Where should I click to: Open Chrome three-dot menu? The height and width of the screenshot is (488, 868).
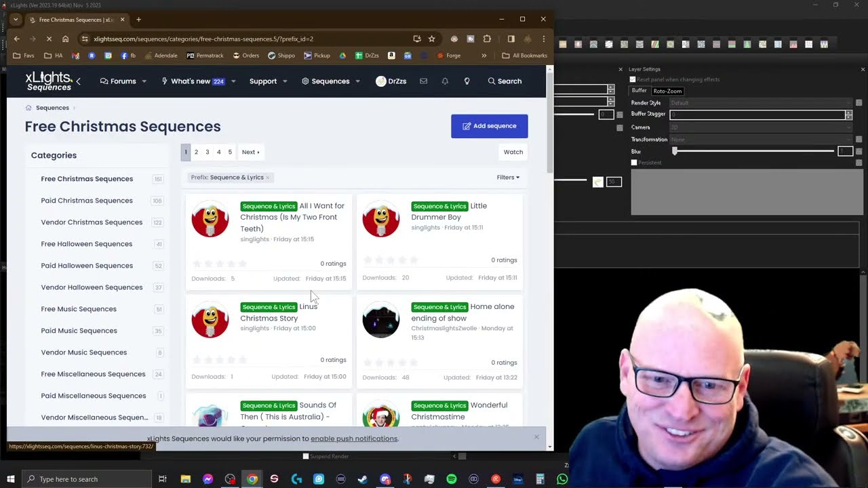[543, 39]
